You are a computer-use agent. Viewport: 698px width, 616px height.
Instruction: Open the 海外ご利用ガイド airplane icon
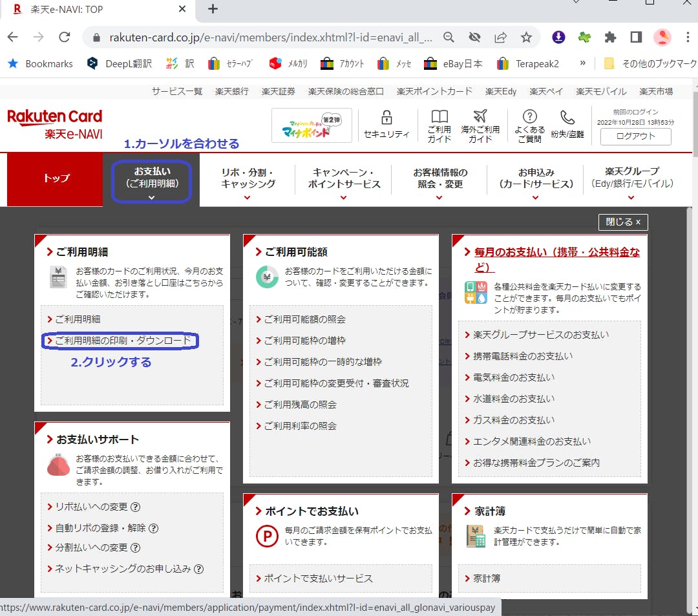pos(480,127)
